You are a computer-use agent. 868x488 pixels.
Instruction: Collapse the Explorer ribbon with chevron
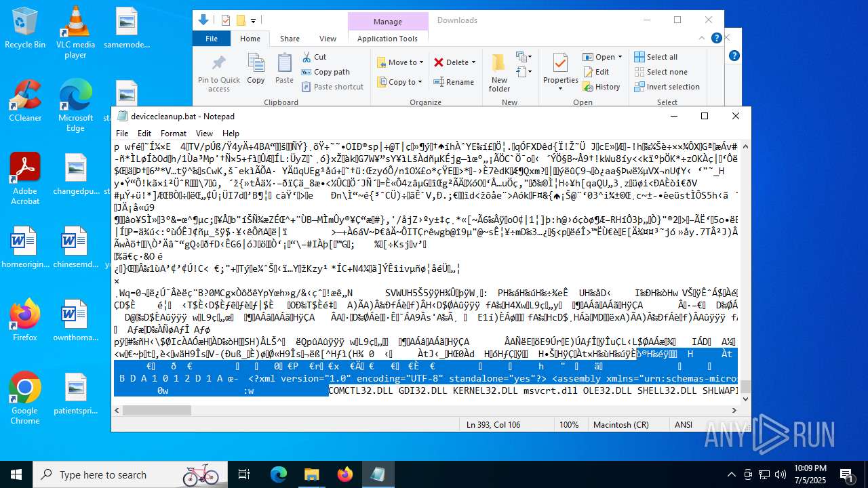tap(703, 38)
